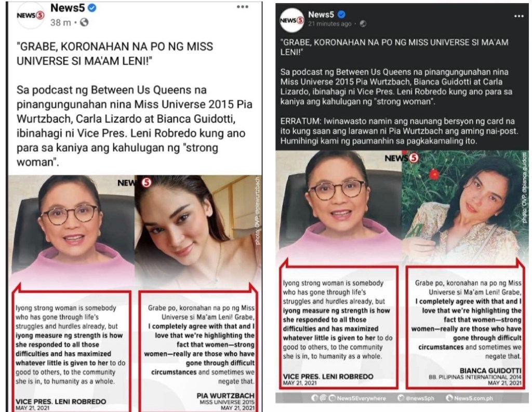This screenshot has height=412, width=532.
Task: Click the verified badge beside News5 on the dark post
Action: pos(342,14)
